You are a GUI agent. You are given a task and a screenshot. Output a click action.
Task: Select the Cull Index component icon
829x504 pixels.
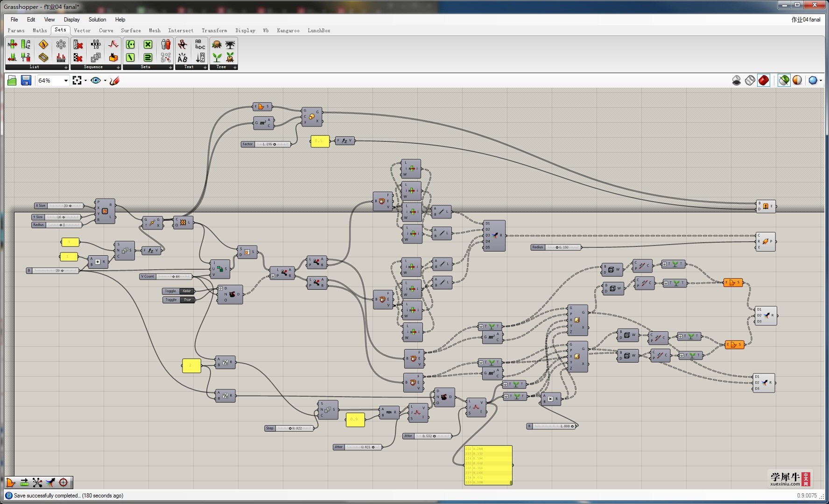click(x=78, y=44)
